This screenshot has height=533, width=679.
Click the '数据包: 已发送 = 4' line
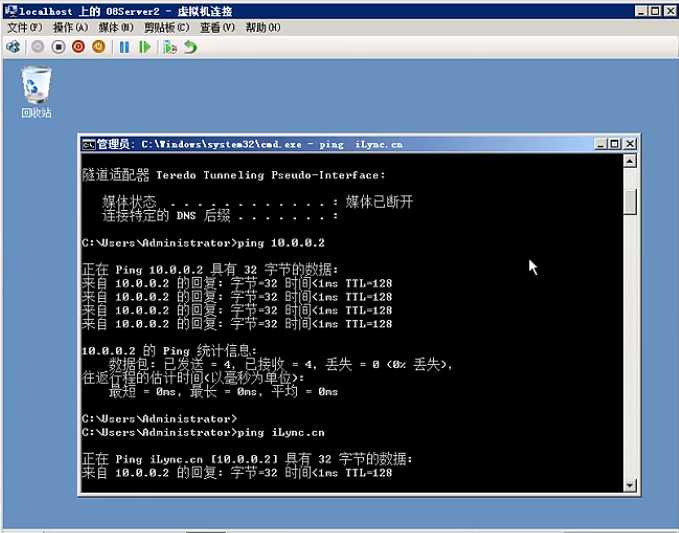280,365
